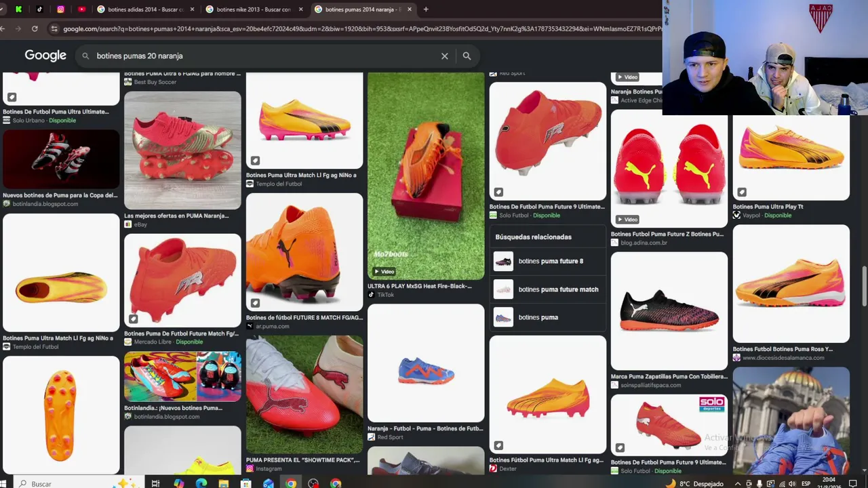Open the pinned Kick tab
The image size is (868, 488).
pos(18,9)
